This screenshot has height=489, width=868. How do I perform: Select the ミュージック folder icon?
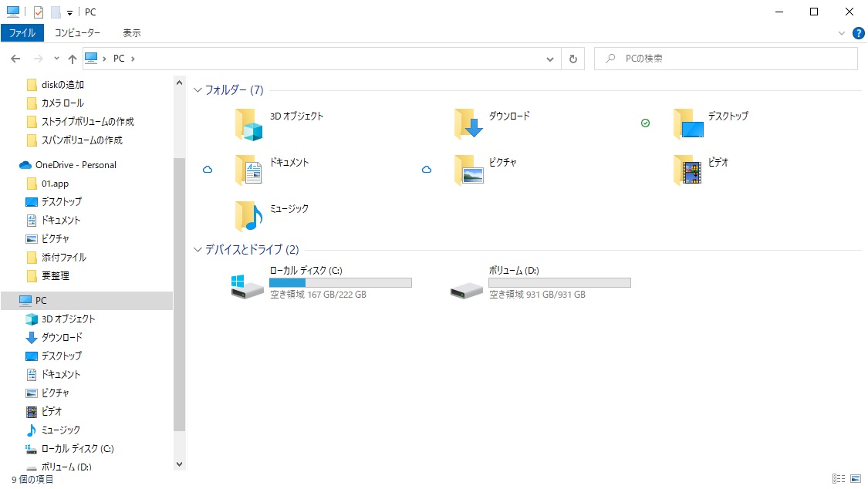coord(248,214)
